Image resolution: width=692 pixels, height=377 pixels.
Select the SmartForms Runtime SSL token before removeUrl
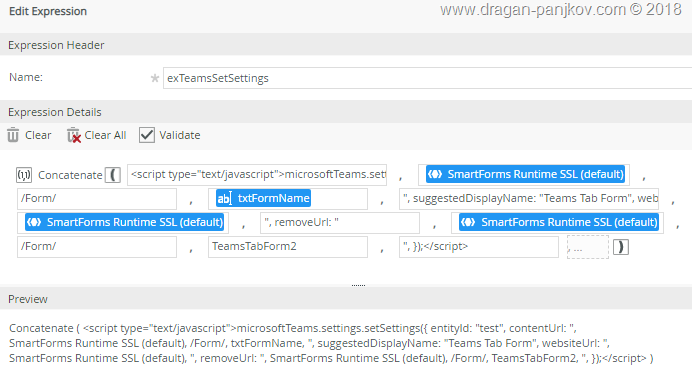click(x=124, y=222)
